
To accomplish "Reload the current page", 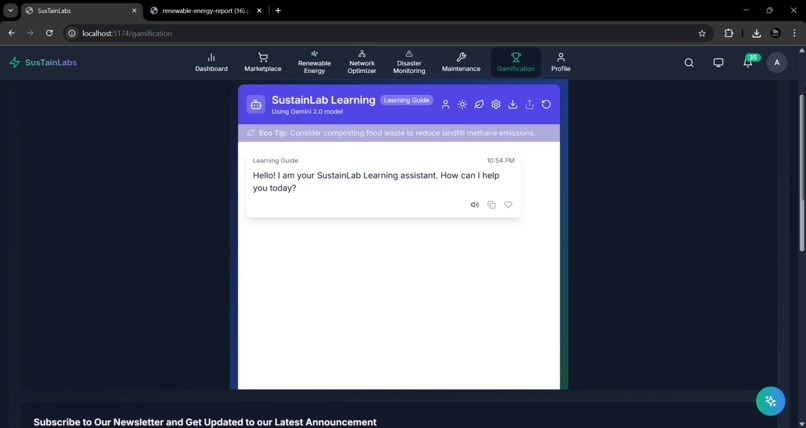I will [49, 33].
